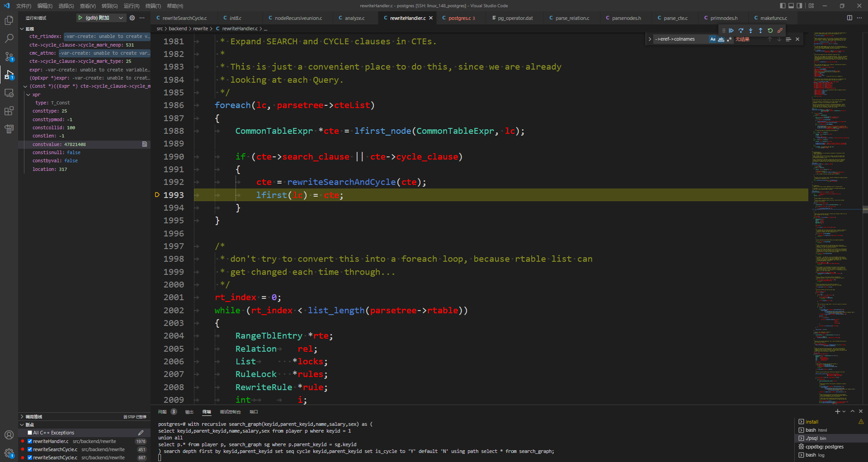868x462 pixels.
Task: Uncheck the rewriteSearchCycle.c breakpoint at 451
Action: click(x=30, y=449)
